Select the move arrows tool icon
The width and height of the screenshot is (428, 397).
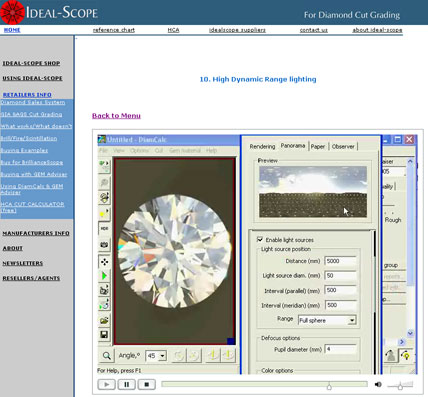pos(104,262)
